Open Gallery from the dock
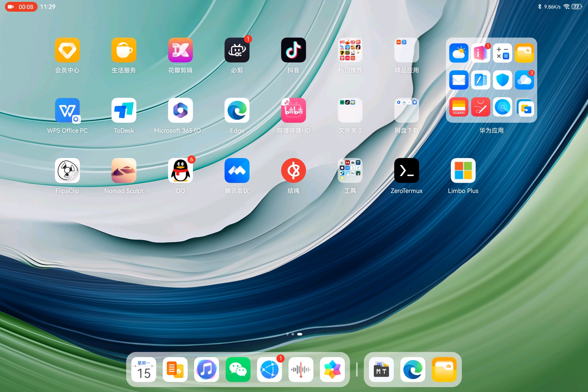Image resolution: width=588 pixels, height=392 pixels. click(332, 369)
